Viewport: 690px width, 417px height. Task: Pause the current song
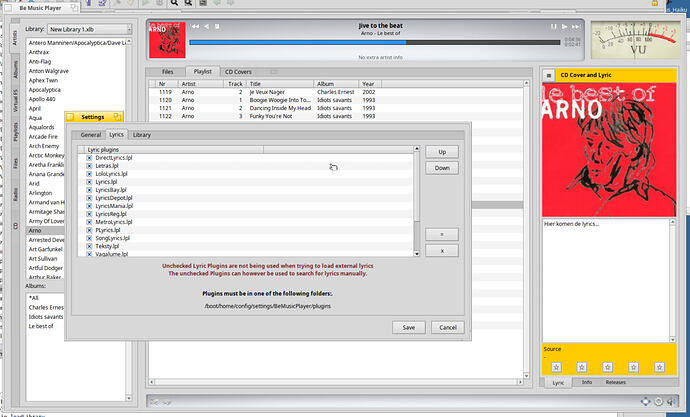(554, 26)
